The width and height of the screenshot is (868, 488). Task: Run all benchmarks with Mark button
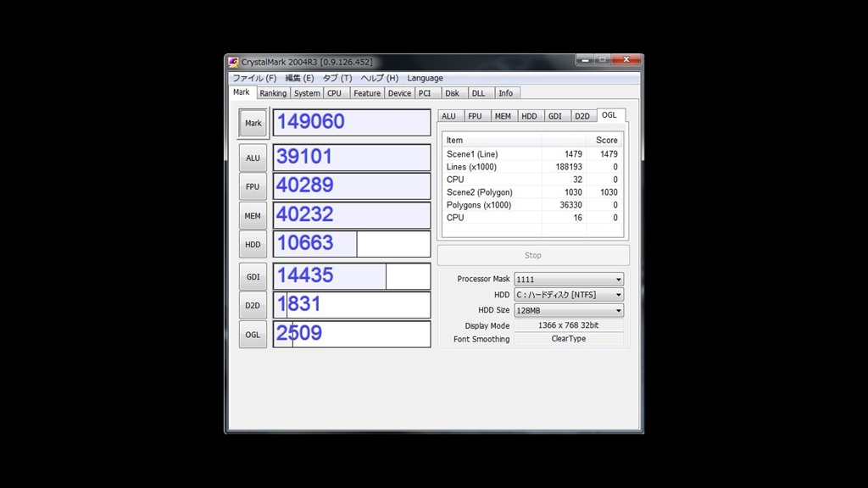click(253, 123)
